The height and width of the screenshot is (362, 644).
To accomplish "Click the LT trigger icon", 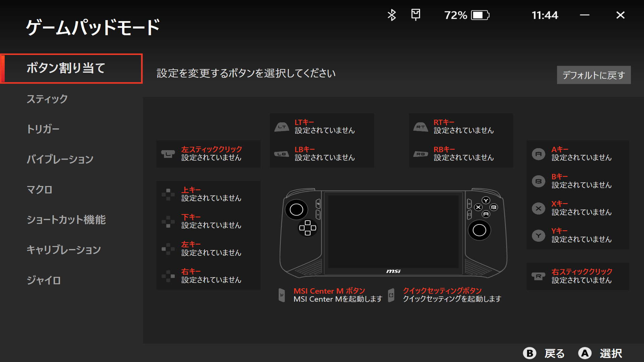I will (281, 127).
